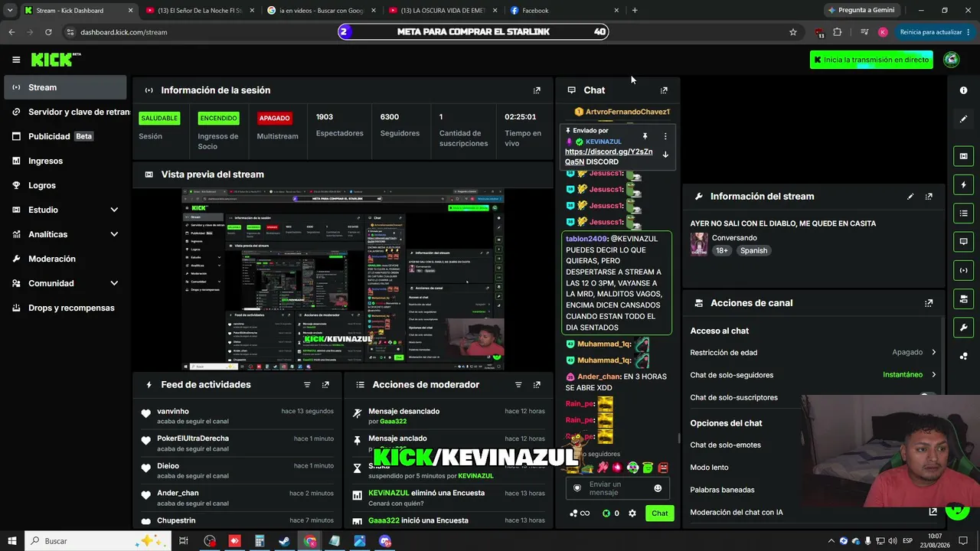Click the info icon in right sidebar

point(963,90)
